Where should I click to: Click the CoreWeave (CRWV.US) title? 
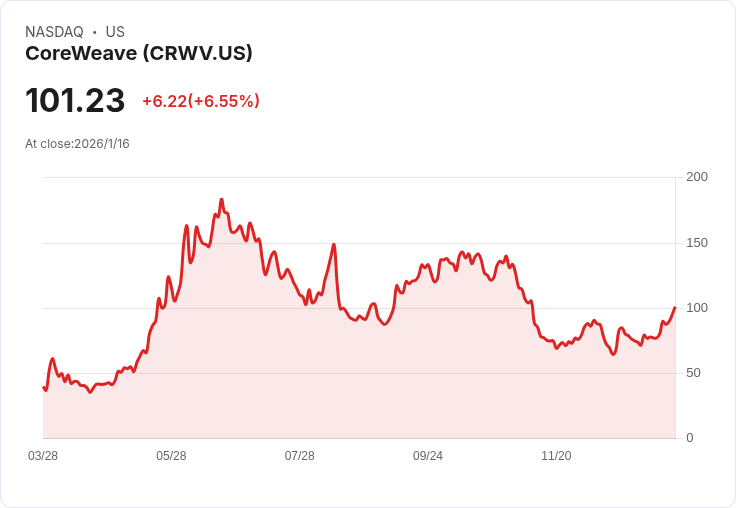139,54
